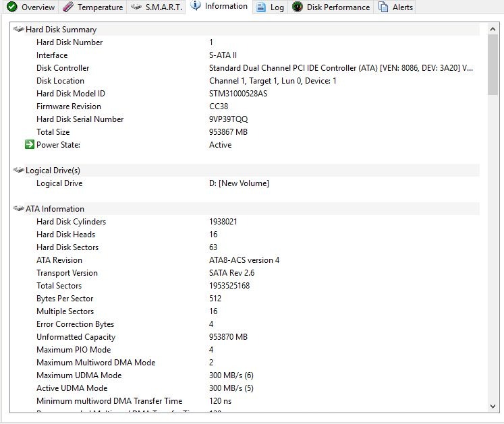This screenshot has width=504, height=424.
Task: Collapse the Logical Drive(s) section
Action: 18,171
